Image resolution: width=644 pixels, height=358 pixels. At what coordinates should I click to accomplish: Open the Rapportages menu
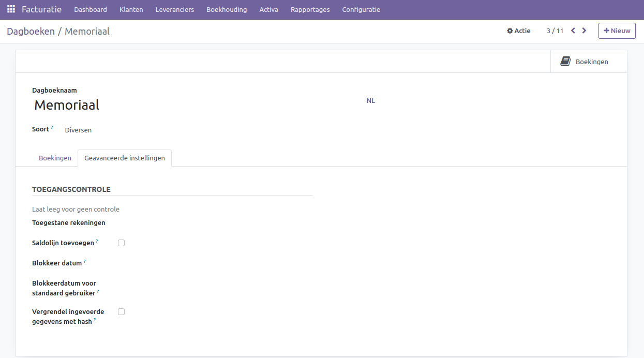pos(310,9)
